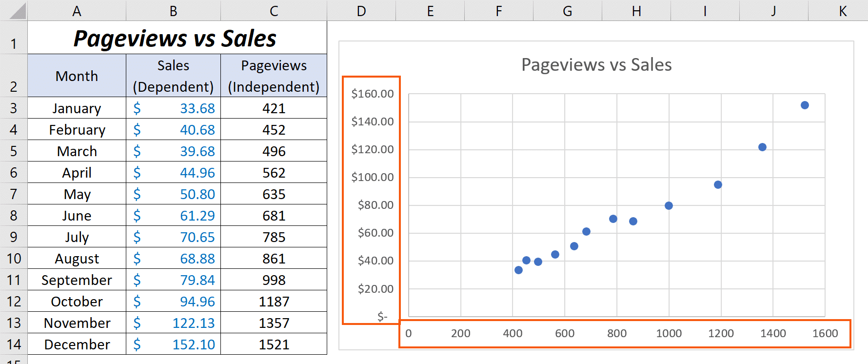This screenshot has width=868, height=364.
Task: Select row 12 header
Action: pos(14,301)
